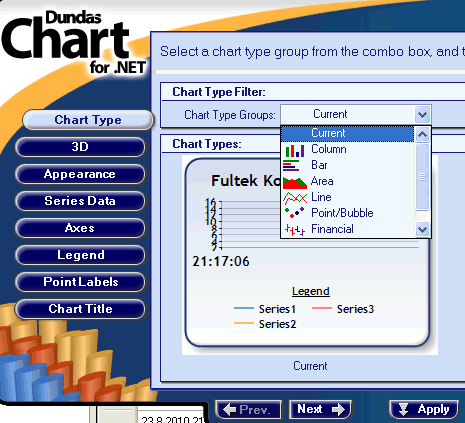Image resolution: width=465 pixels, height=423 pixels.
Task: Open the Axes section
Action: pos(80,228)
